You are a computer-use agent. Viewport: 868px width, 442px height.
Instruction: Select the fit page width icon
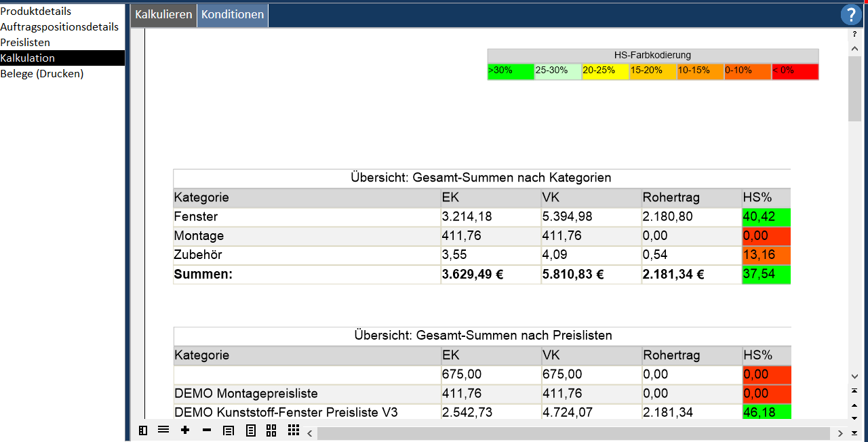[x=229, y=430]
